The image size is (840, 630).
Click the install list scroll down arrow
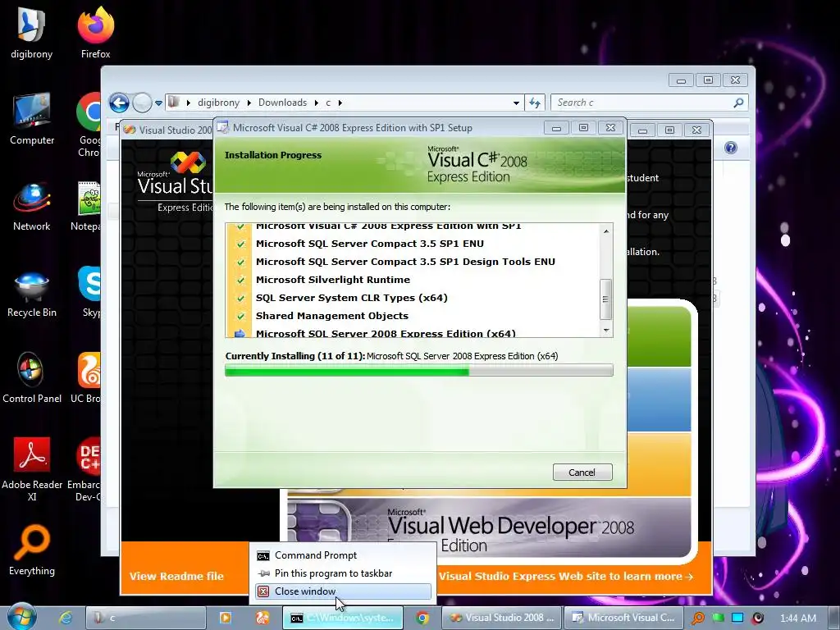coord(606,331)
